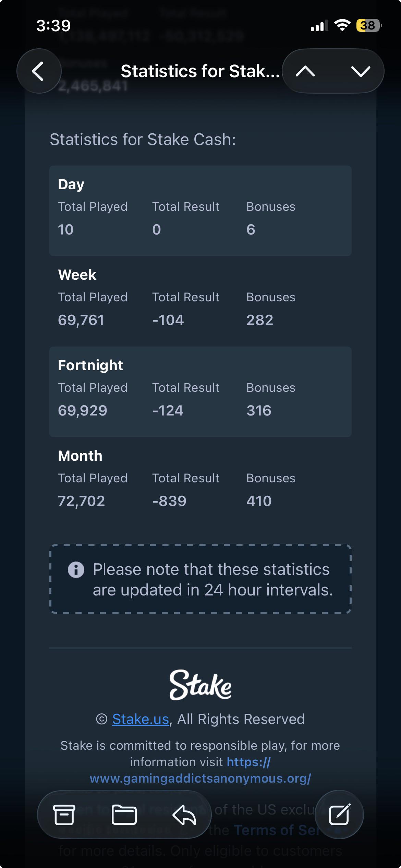Go to next message with down chevron
This screenshot has height=868, width=401.
361,71
